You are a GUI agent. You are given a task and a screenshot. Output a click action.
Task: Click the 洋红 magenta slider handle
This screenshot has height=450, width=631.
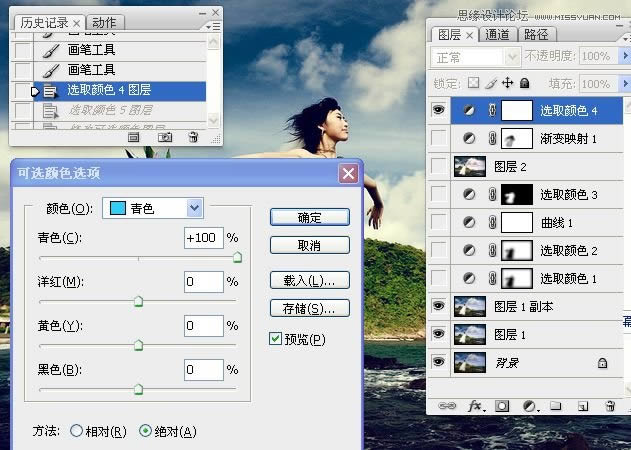coord(138,300)
